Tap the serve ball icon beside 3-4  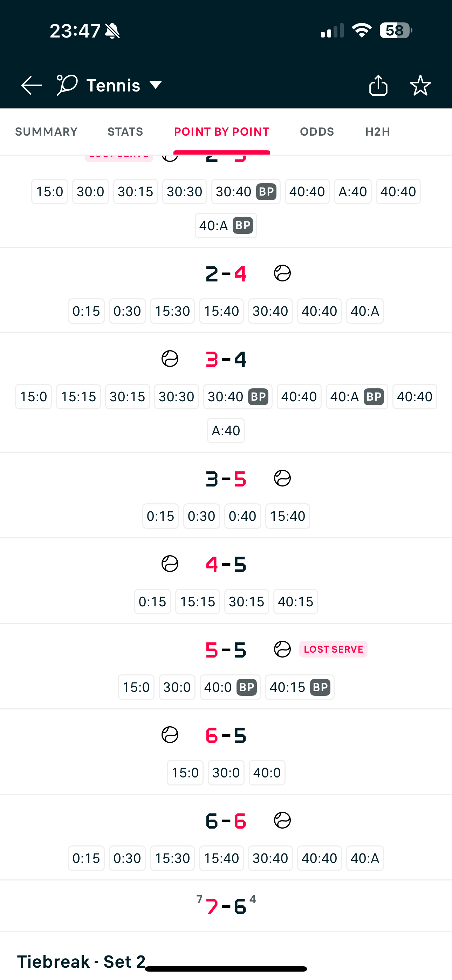(x=170, y=359)
